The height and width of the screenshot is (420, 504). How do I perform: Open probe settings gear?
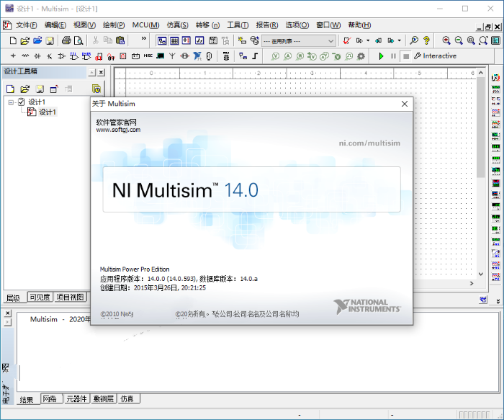[361, 56]
